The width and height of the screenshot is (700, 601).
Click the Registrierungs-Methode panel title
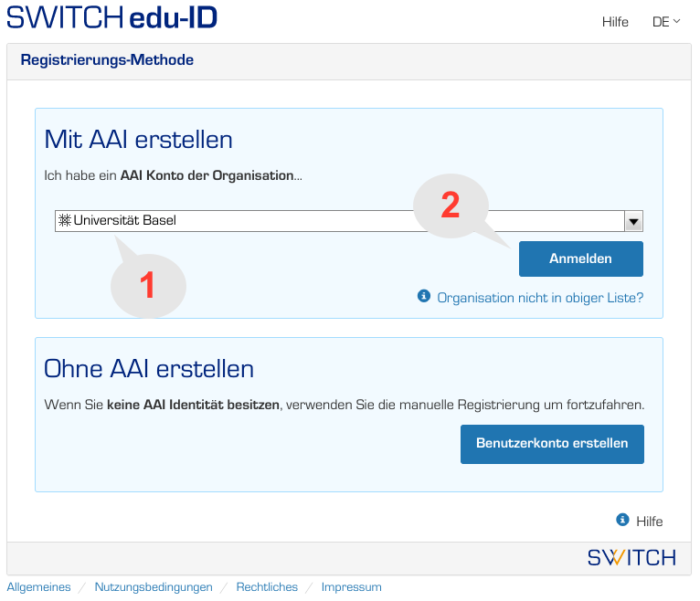pos(107,60)
